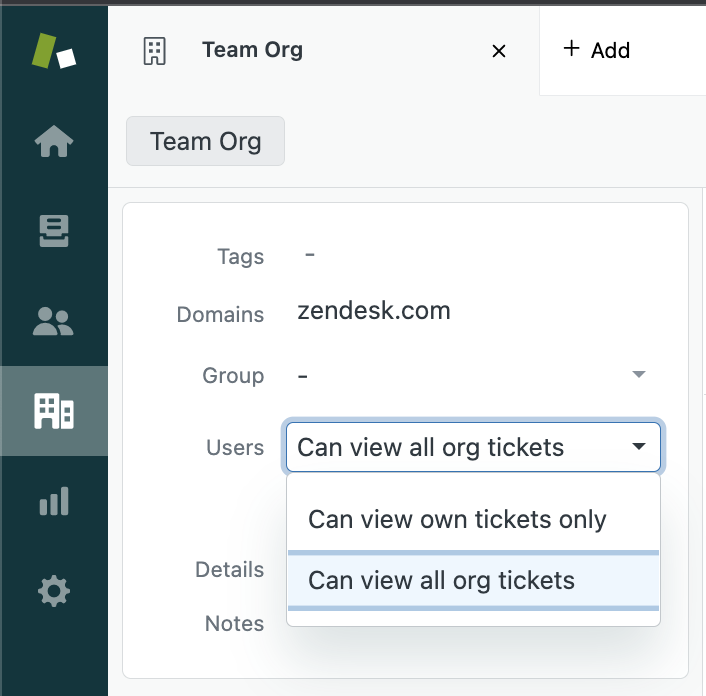Choose "Can view all org tickets" in list
706x696 pixels.
(x=441, y=580)
